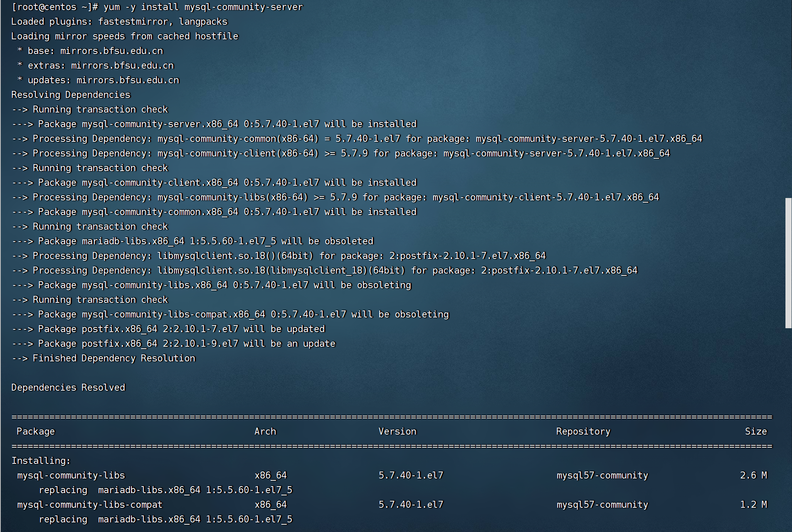
Task: Click the libmysqlclient.so.18()(64bit) dependency line
Action: tap(279, 256)
